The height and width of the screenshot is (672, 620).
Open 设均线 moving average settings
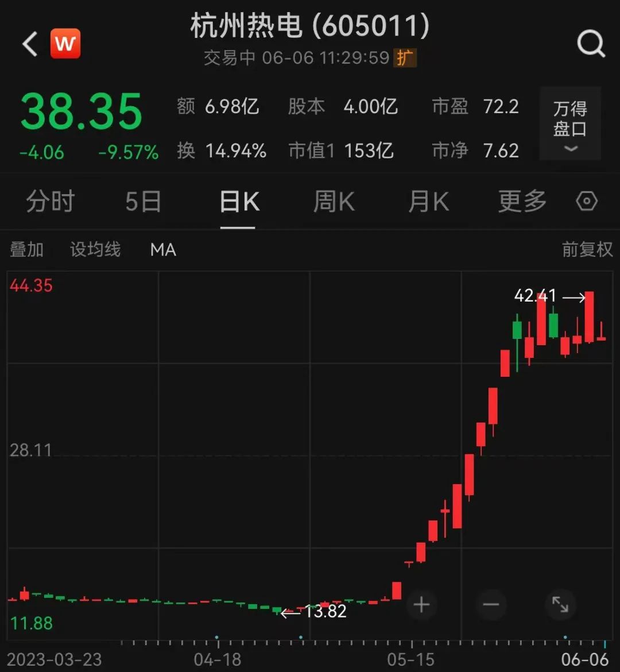coord(95,249)
